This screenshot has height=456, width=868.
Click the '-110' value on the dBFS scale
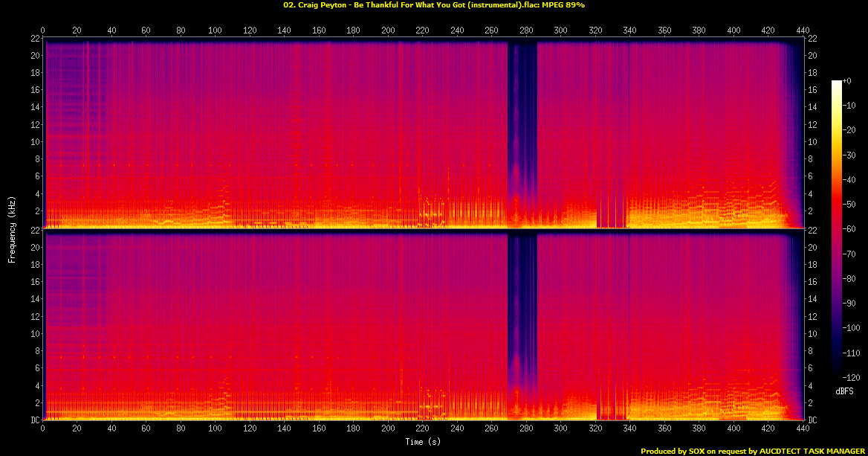(x=852, y=353)
